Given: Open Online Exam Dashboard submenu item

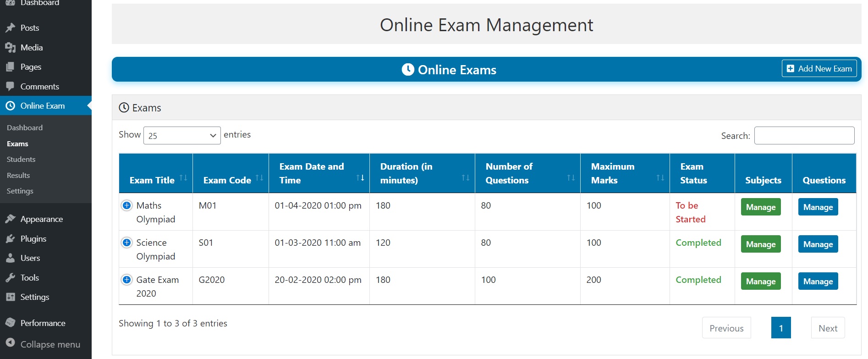Looking at the screenshot, I should coord(25,128).
